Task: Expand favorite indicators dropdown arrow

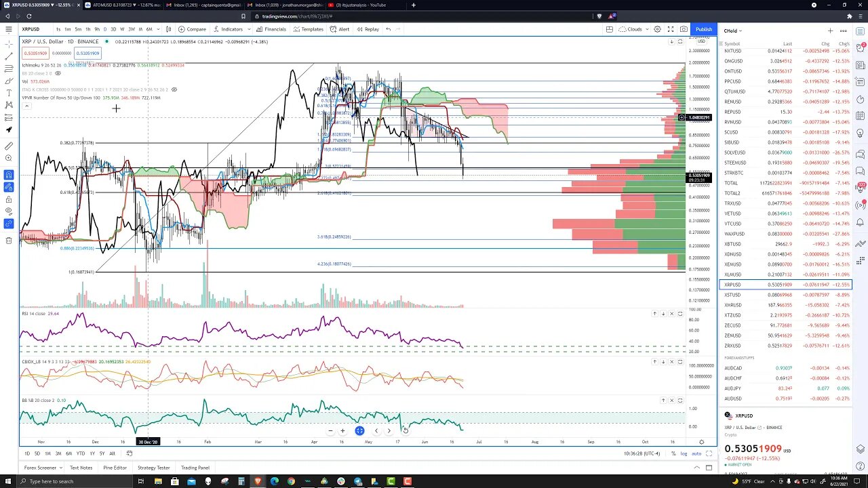Action: (248, 29)
